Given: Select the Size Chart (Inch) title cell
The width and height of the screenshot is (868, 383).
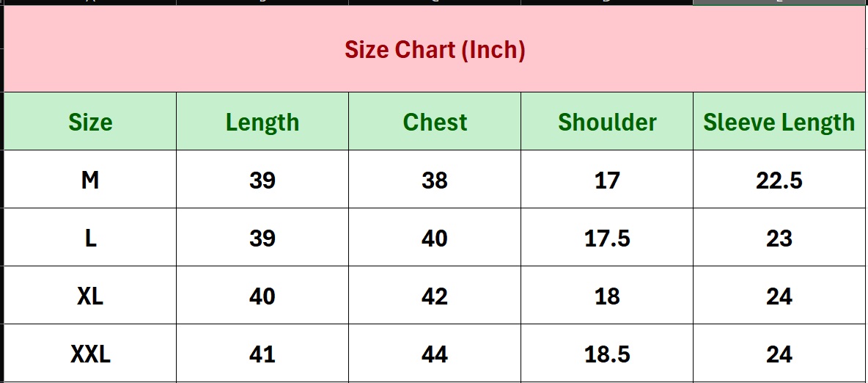Looking at the screenshot, I should click(435, 50).
